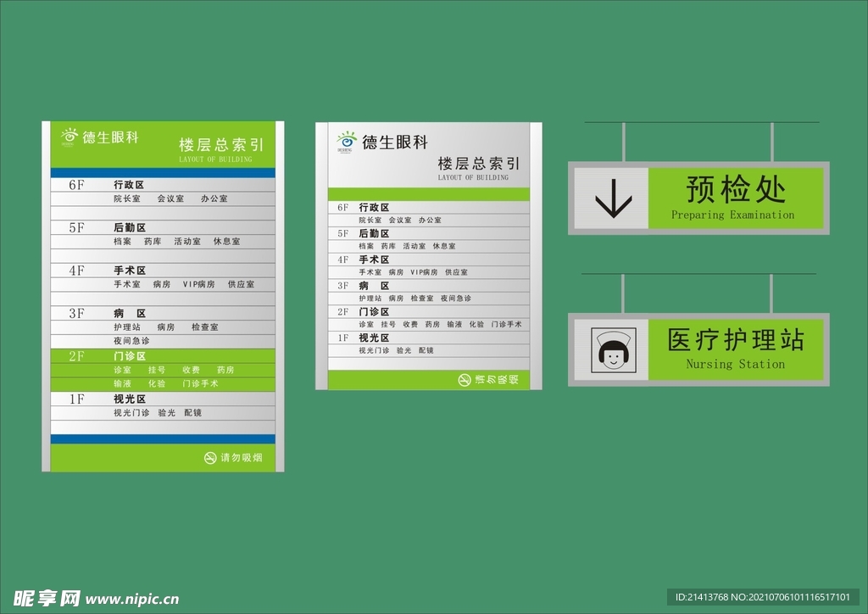Click 收费 on the blue-striped directory
Image resolution: width=868 pixels, height=614 pixels.
[x=191, y=370]
